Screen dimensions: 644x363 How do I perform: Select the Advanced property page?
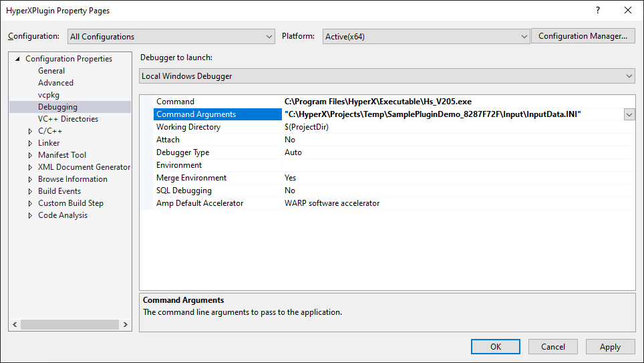click(x=55, y=83)
